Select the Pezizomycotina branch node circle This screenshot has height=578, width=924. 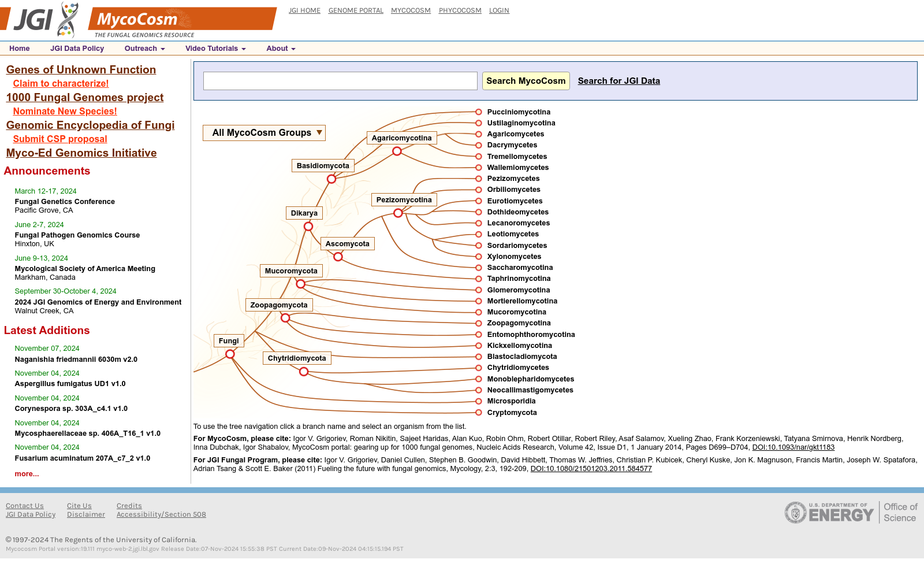coord(398,213)
